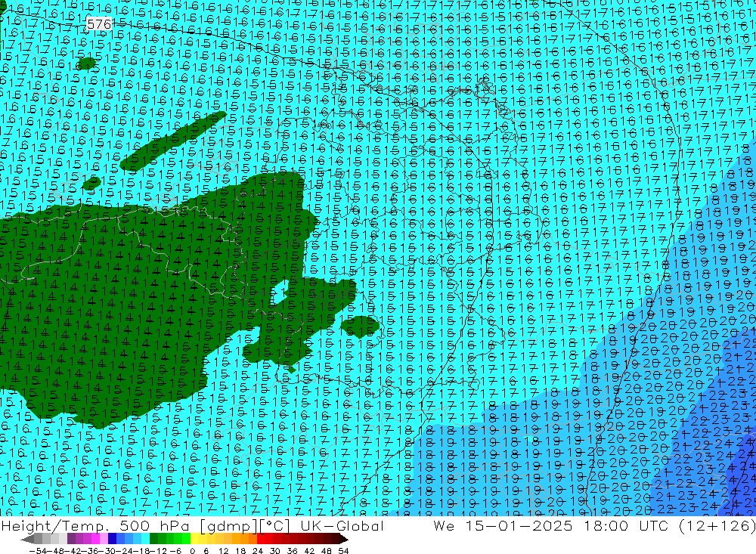Click the grey left arrow of the color bar

(x=27, y=539)
